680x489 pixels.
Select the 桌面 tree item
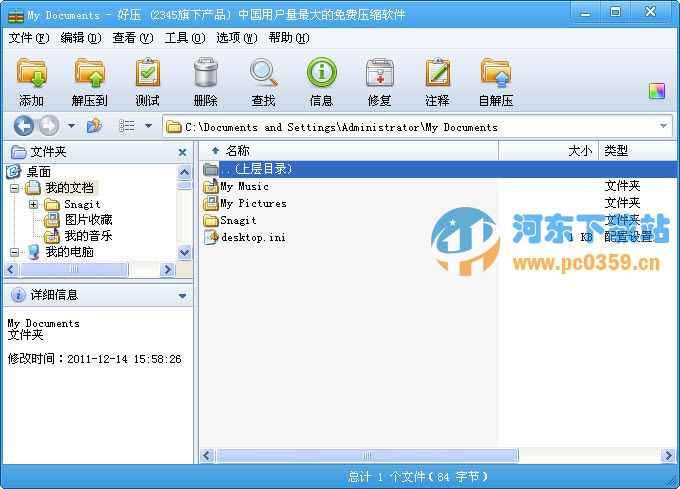point(39,172)
